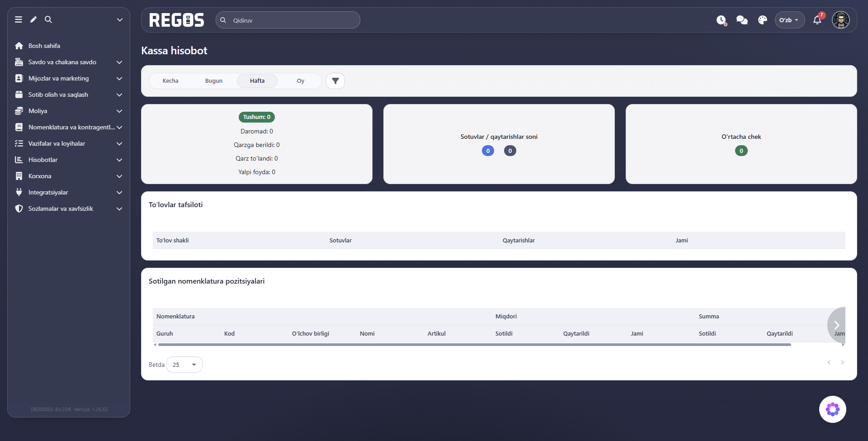Click the Integratsiyalar plug icon
868x441 pixels.
pos(19,192)
